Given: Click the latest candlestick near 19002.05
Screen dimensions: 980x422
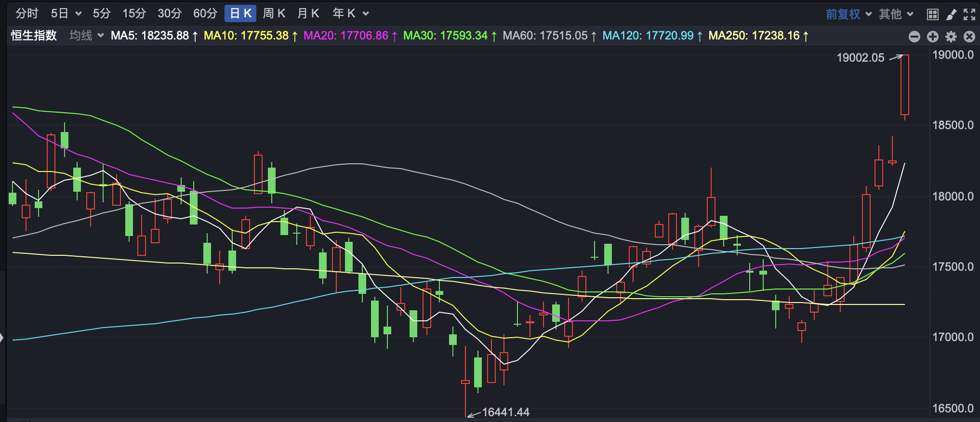Looking at the screenshot, I should (905, 85).
